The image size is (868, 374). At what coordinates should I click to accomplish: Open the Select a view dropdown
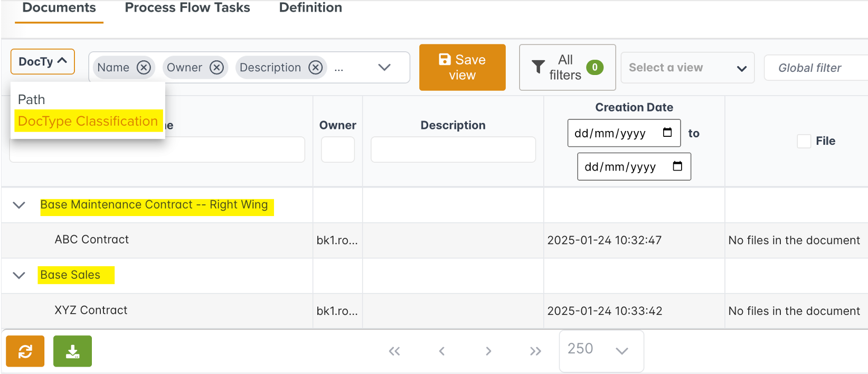click(x=687, y=68)
